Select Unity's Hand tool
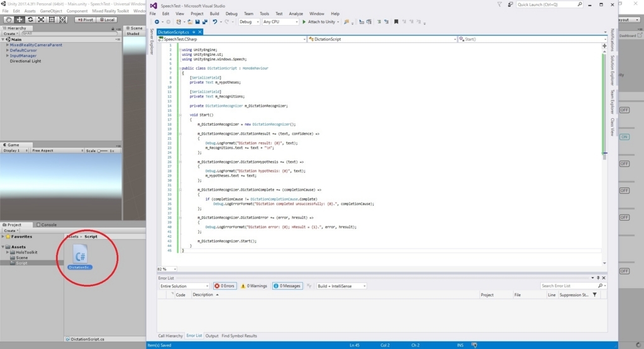This screenshot has height=349, width=644. click(8, 19)
